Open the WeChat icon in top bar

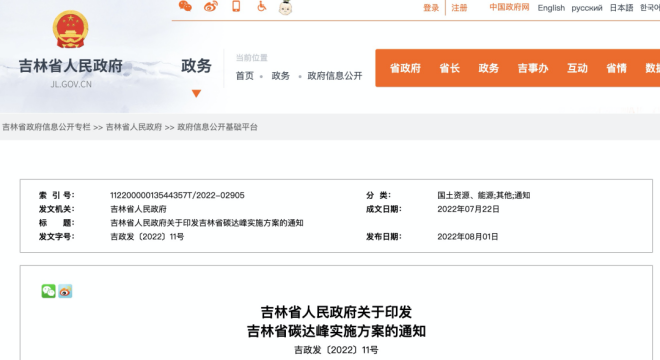coord(185,6)
